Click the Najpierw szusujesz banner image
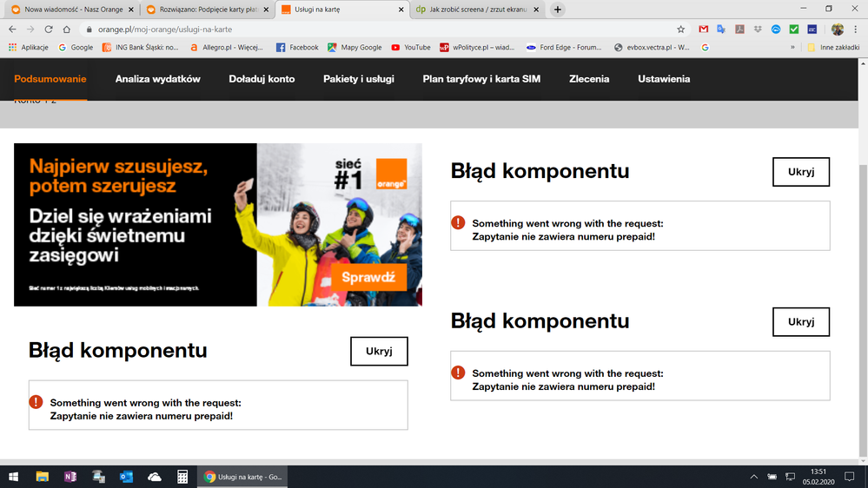Image resolution: width=868 pixels, height=488 pixels. click(217, 225)
